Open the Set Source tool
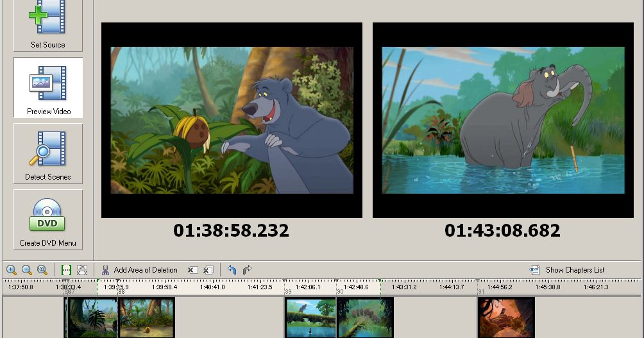644x338 pixels. 48,26
